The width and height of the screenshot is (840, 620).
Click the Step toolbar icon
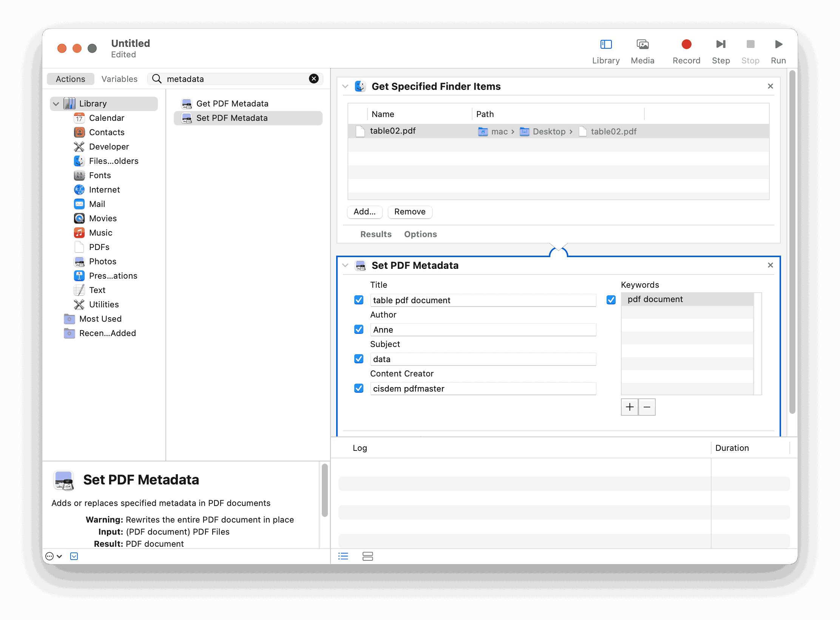pos(721,44)
